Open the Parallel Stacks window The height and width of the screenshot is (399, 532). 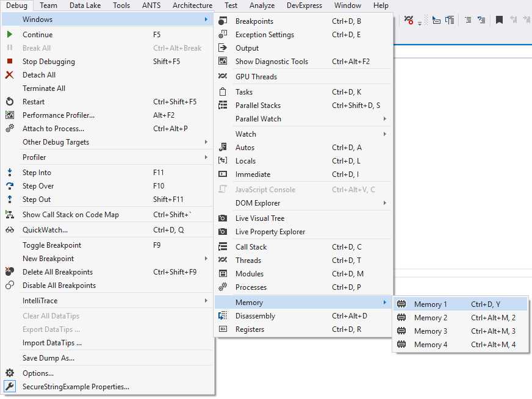257,105
